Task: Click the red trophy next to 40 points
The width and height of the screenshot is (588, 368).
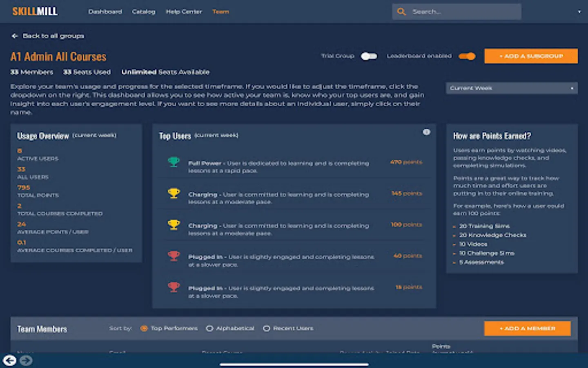Action: (174, 256)
